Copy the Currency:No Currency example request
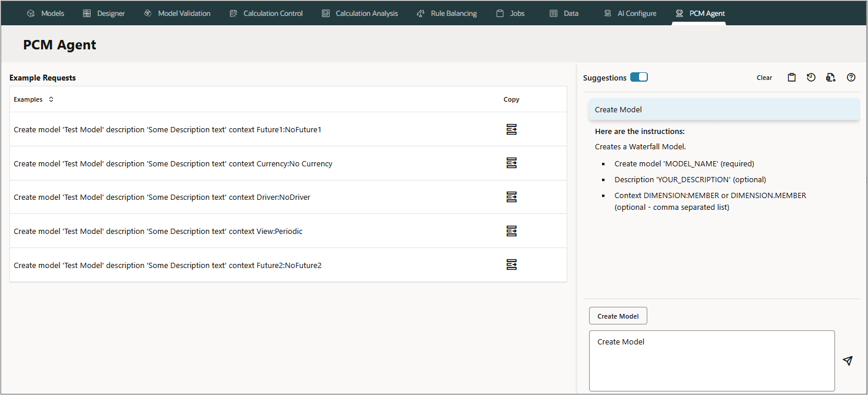Screen dimensions: 868x395 point(511,163)
